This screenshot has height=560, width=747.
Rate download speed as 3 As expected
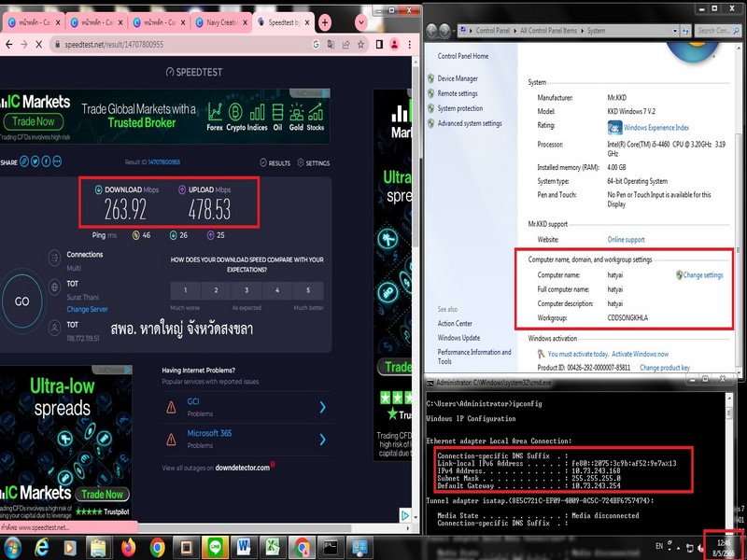coord(247,290)
